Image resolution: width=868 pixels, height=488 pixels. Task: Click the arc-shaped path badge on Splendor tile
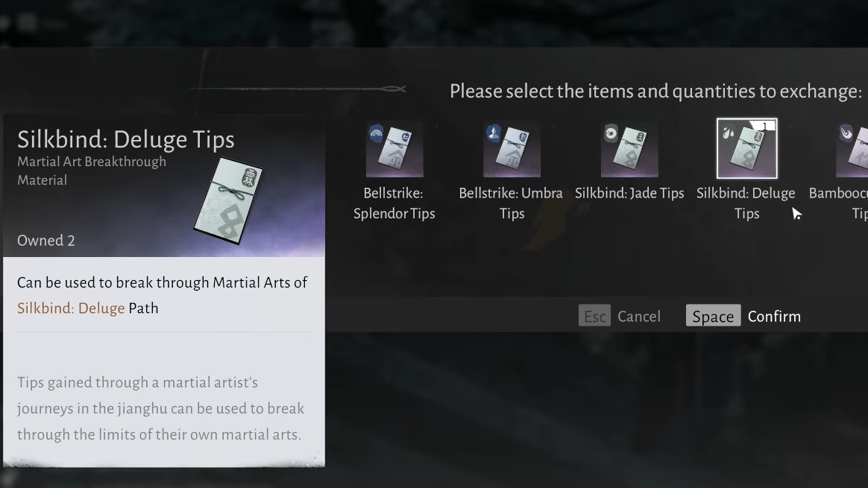tap(377, 133)
